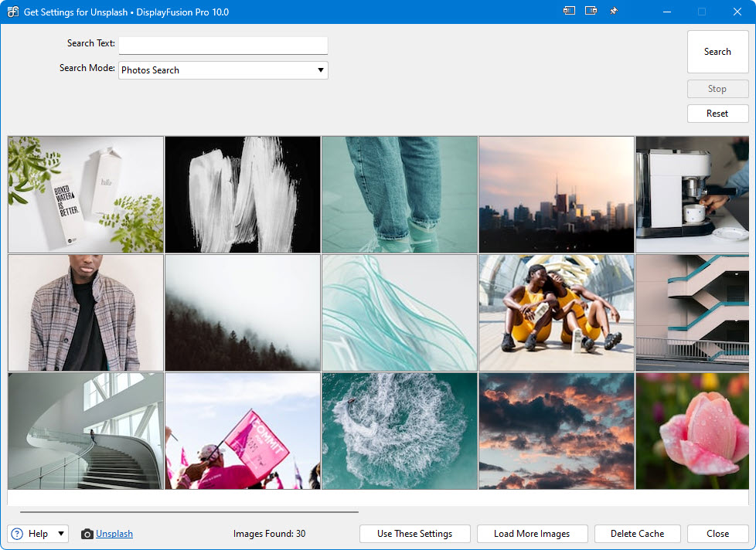Image resolution: width=756 pixels, height=550 pixels.
Task: Select the pink tulip flower thumbnail
Action: tap(691, 431)
